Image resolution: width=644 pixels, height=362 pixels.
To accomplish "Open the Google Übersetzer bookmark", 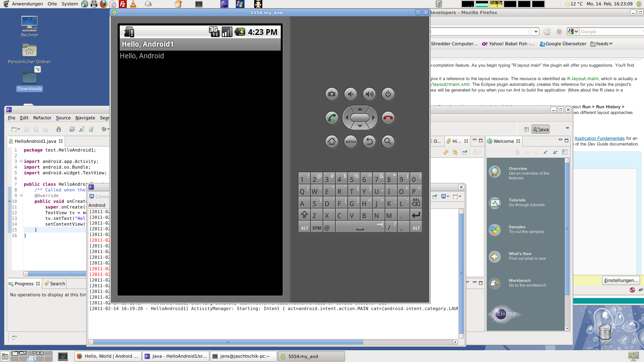I will tap(563, 44).
